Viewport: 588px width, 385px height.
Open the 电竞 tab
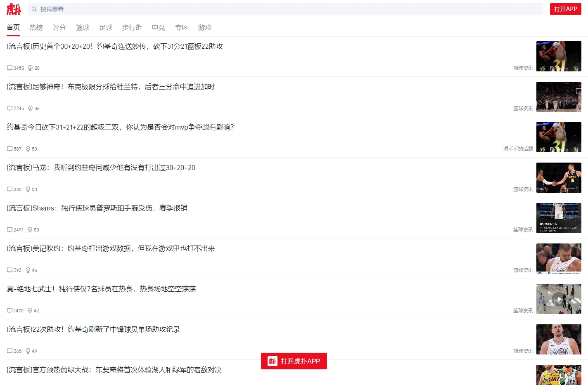click(159, 27)
